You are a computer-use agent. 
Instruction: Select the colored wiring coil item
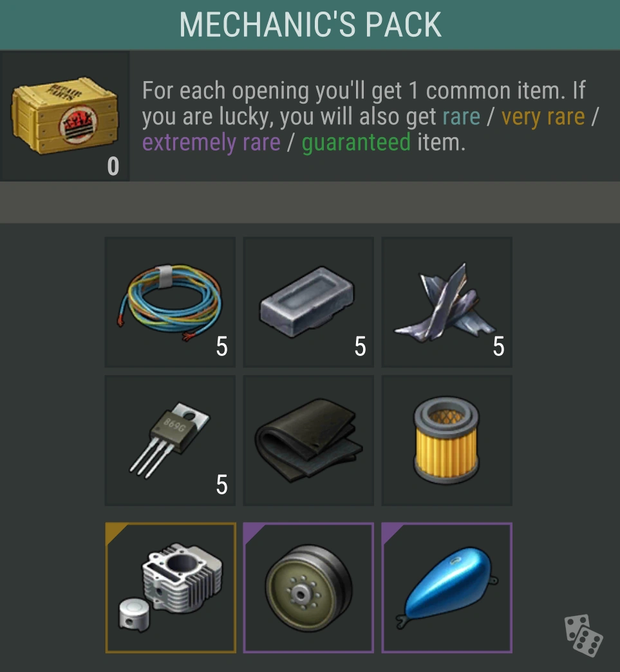pyautogui.click(x=170, y=302)
